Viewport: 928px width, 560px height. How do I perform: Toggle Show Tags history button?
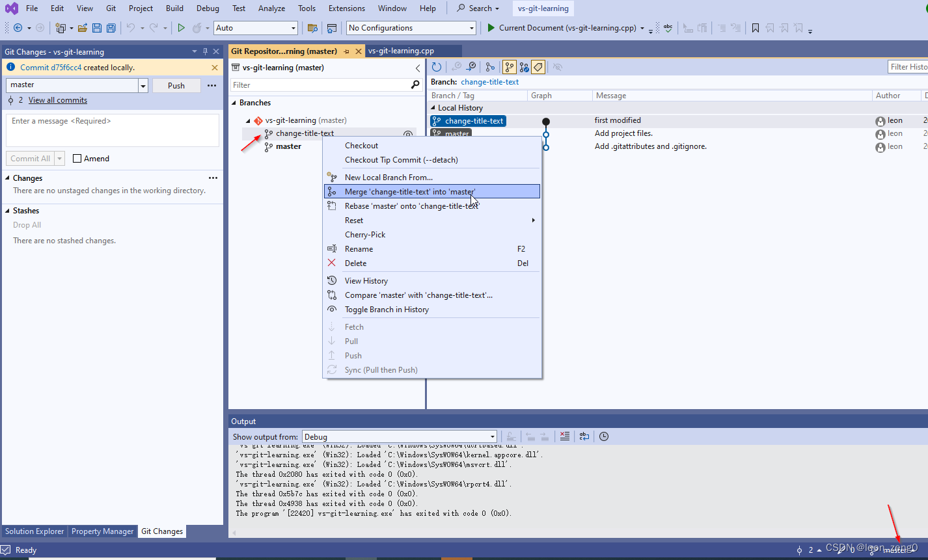point(538,67)
